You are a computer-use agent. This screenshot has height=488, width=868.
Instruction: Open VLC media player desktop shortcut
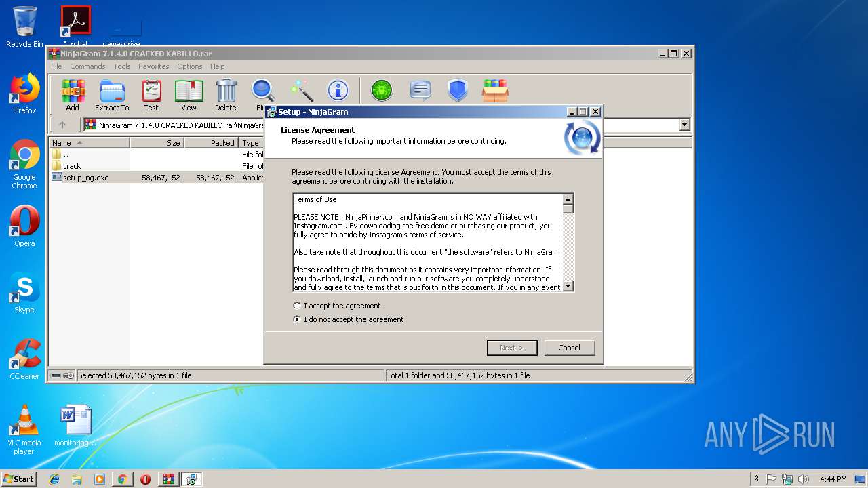[24, 430]
